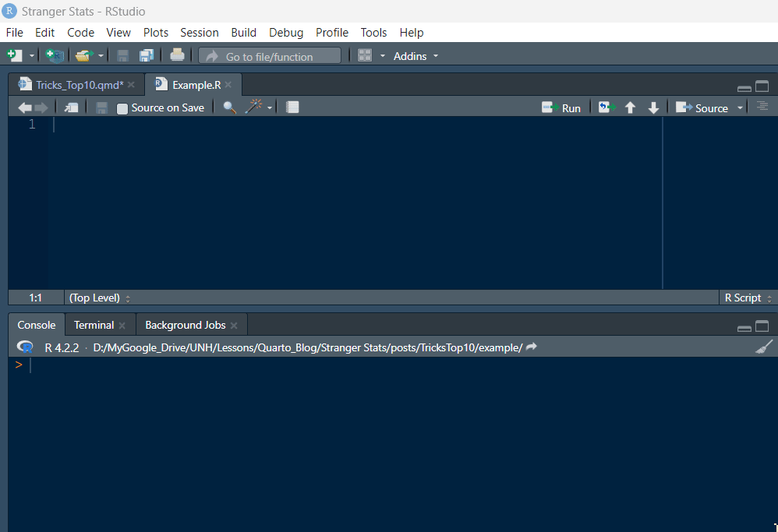The image size is (778, 532).
Task: Maximize the source editor pane
Action: [762, 86]
